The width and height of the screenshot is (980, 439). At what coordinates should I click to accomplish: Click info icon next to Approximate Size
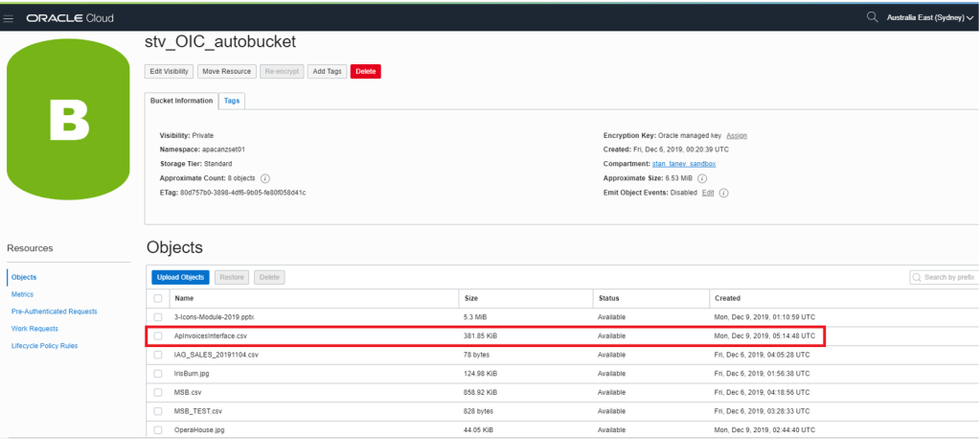[702, 178]
